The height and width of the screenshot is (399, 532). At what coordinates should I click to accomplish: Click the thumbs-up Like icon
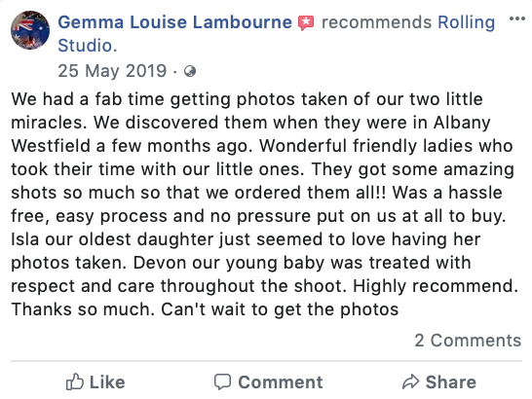pyautogui.click(x=75, y=382)
